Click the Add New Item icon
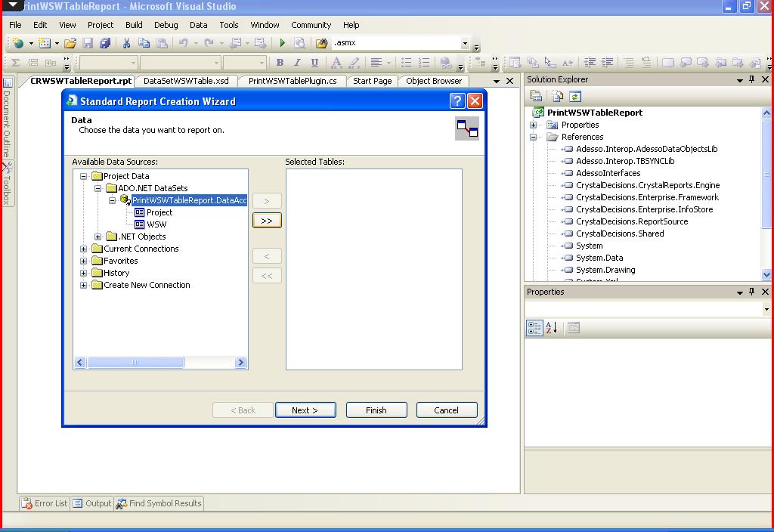This screenshot has width=774, height=532. [x=45, y=43]
